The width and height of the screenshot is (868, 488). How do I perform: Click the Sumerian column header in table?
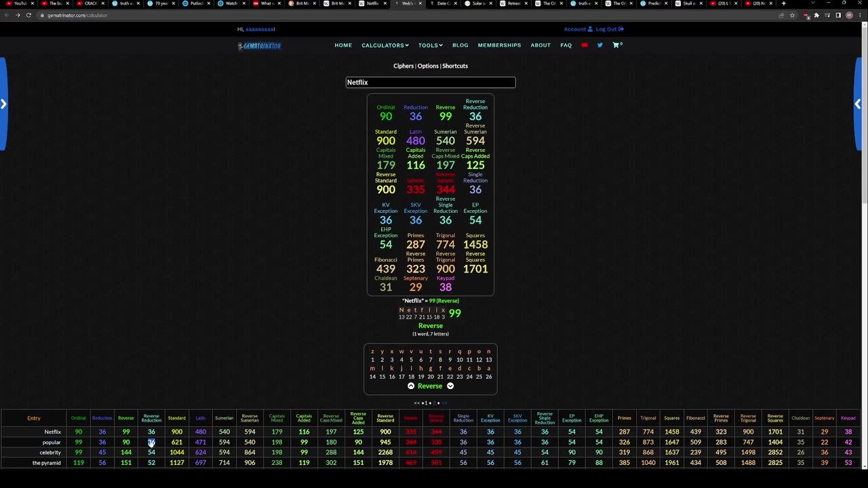pos(224,418)
